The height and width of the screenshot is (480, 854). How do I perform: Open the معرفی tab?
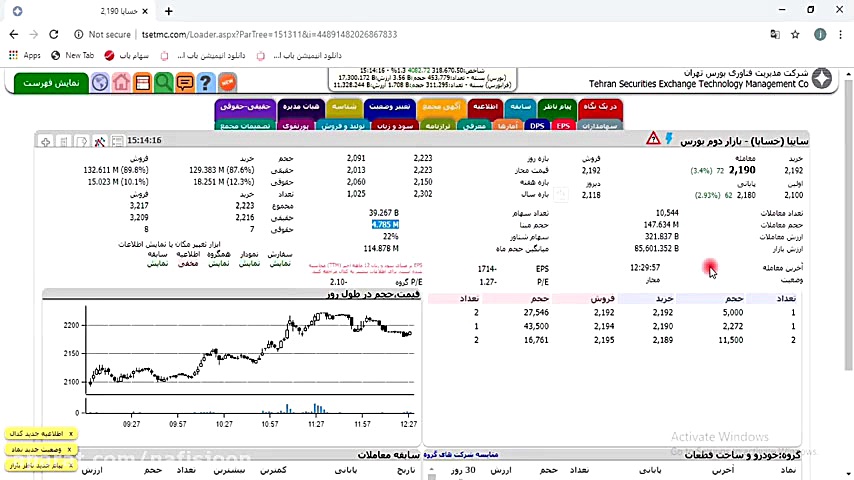coord(474,126)
